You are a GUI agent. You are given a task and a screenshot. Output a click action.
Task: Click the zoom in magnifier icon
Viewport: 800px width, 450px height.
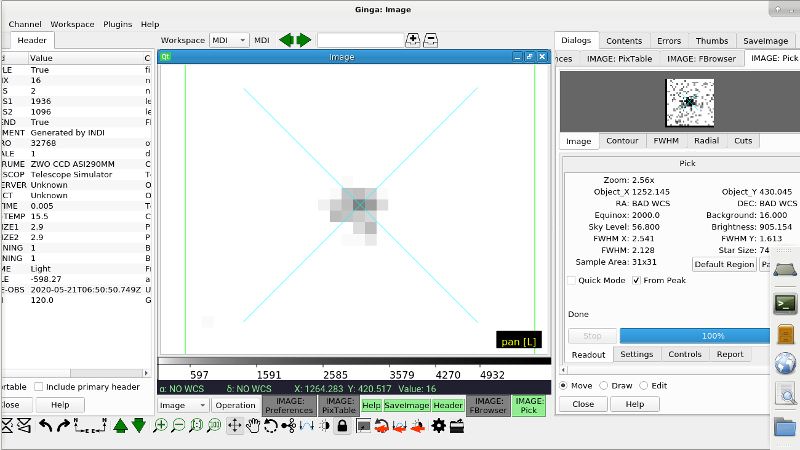click(x=160, y=426)
